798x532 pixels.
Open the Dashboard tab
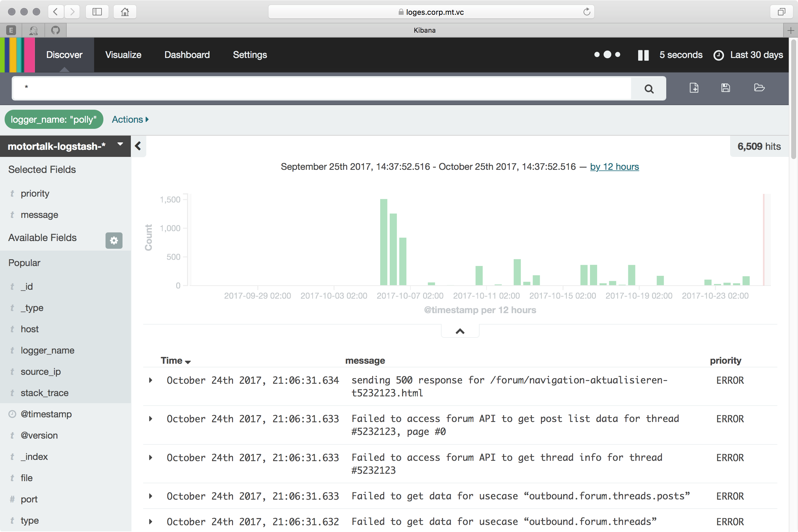tap(187, 55)
